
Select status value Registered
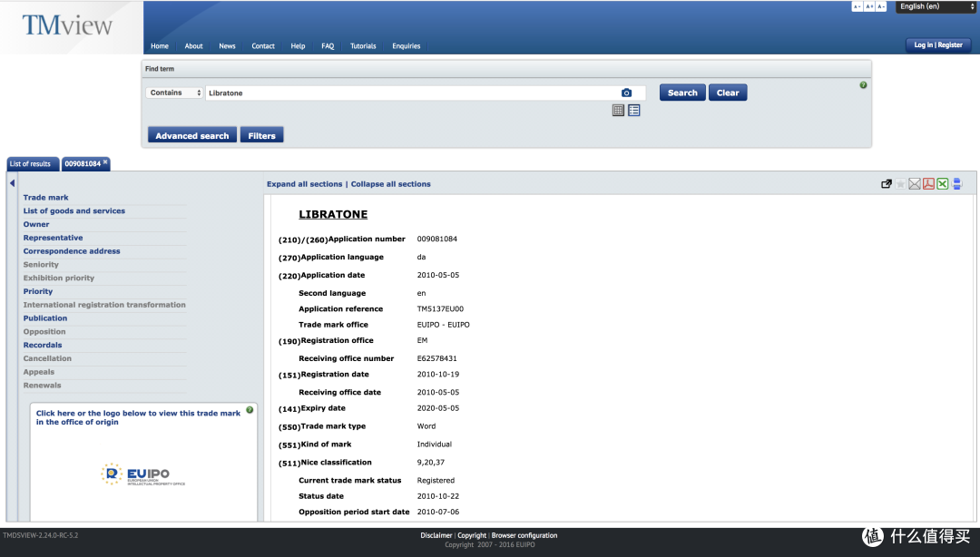click(x=436, y=480)
